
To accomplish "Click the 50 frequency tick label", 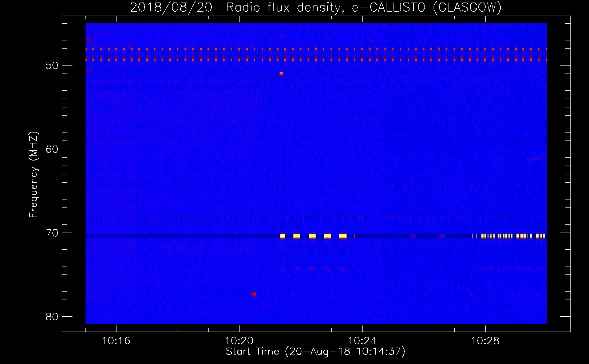I will click(x=52, y=66).
